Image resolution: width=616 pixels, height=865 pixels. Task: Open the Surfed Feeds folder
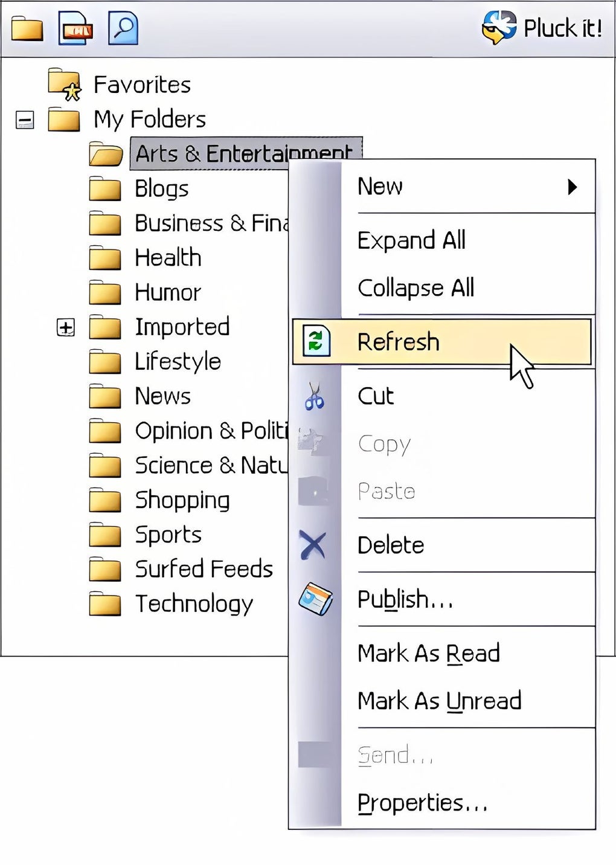(x=204, y=569)
